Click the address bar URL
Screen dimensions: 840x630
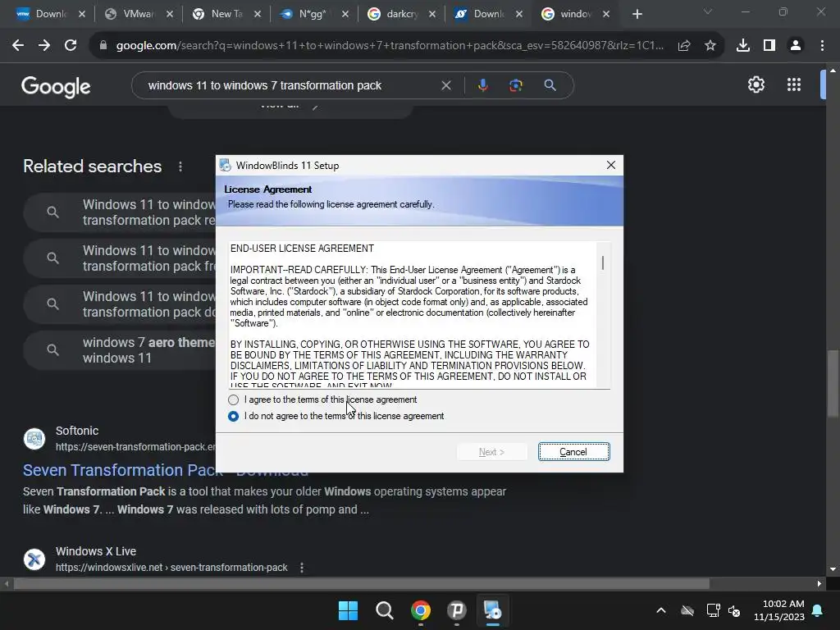(x=390, y=46)
